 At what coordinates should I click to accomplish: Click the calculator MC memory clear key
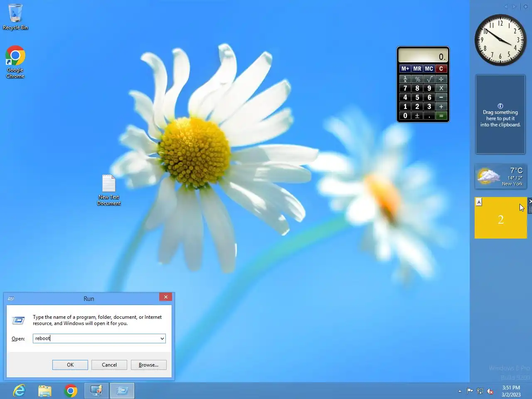coord(429,69)
